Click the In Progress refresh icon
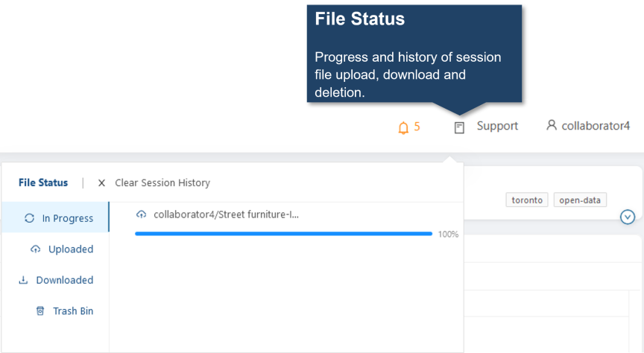Image resolution: width=644 pixels, height=353 pixels. (29, 218)
